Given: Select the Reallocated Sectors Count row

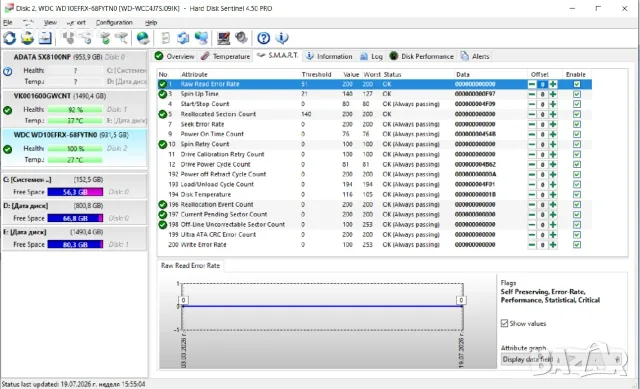Looking at the screenshot, I should [374, 114].
